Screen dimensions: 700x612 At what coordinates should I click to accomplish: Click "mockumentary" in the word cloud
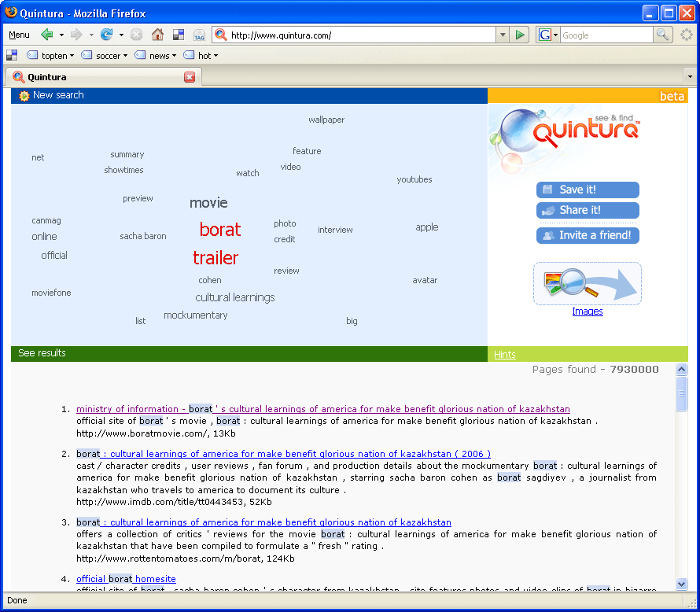196,315
